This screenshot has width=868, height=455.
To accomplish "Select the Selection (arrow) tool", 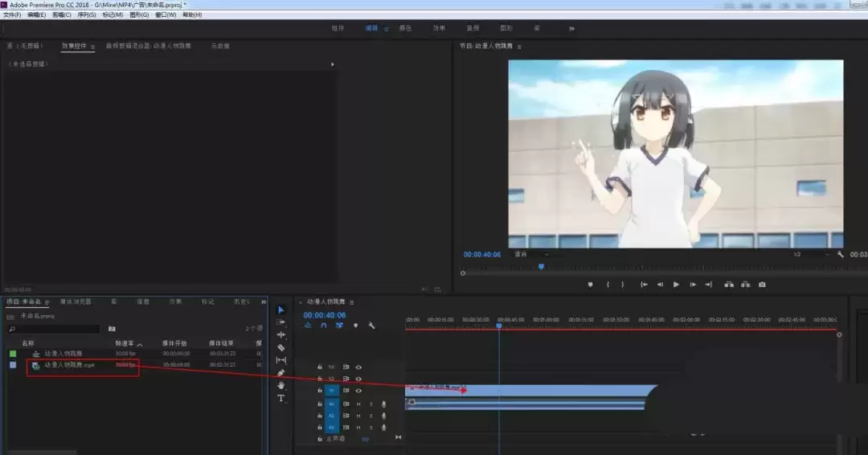I will point(280,310).
